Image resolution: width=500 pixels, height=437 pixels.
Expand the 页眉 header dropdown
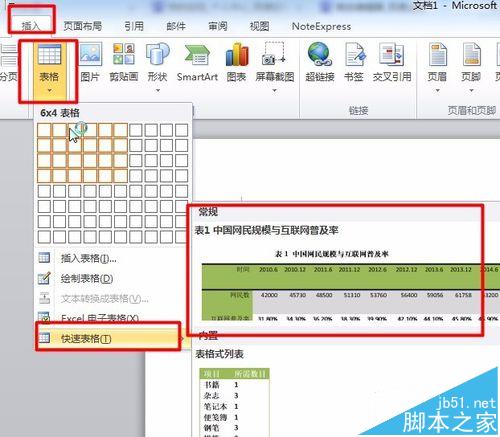[x=437, y=67]
